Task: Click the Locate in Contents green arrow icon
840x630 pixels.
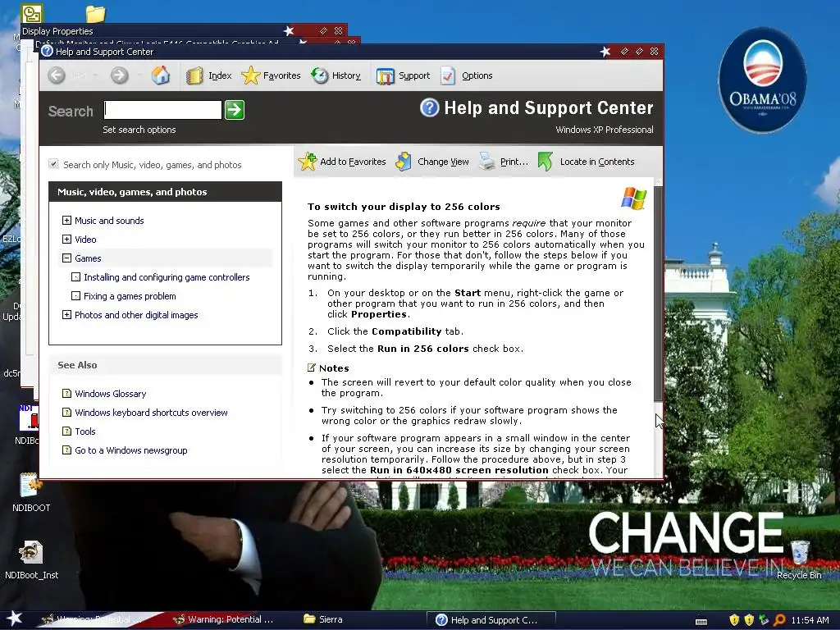Action: coord(546,162)
